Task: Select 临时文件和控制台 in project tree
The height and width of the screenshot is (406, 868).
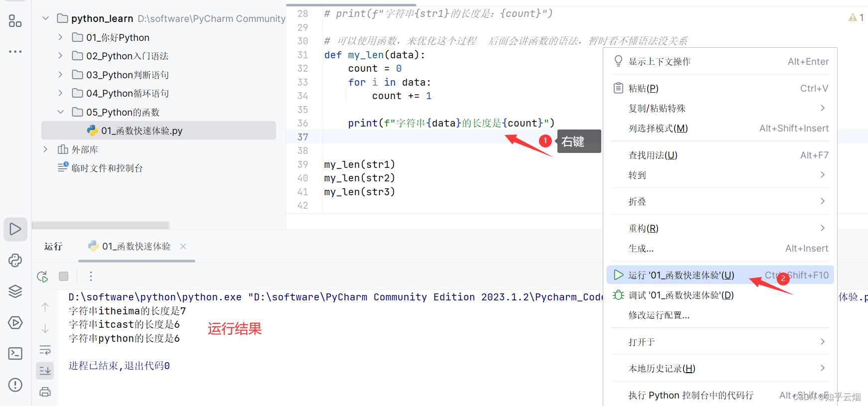Action: click(x=107, y=168)
